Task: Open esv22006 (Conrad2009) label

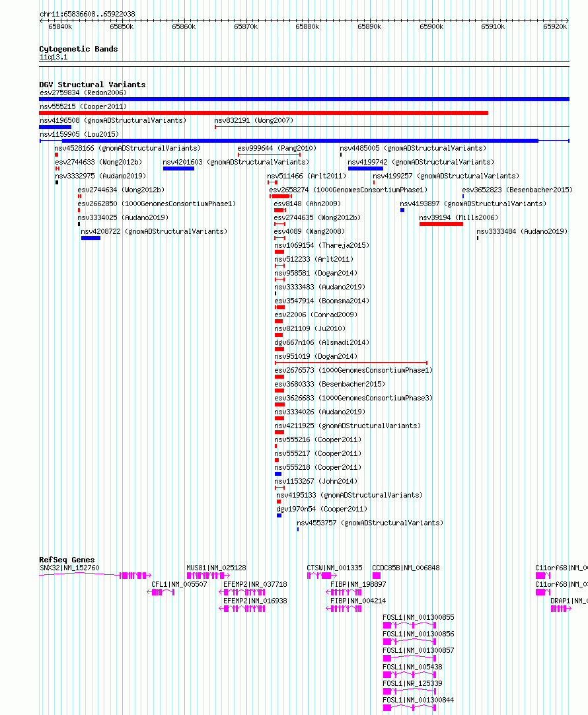Action: click(316, 315)
